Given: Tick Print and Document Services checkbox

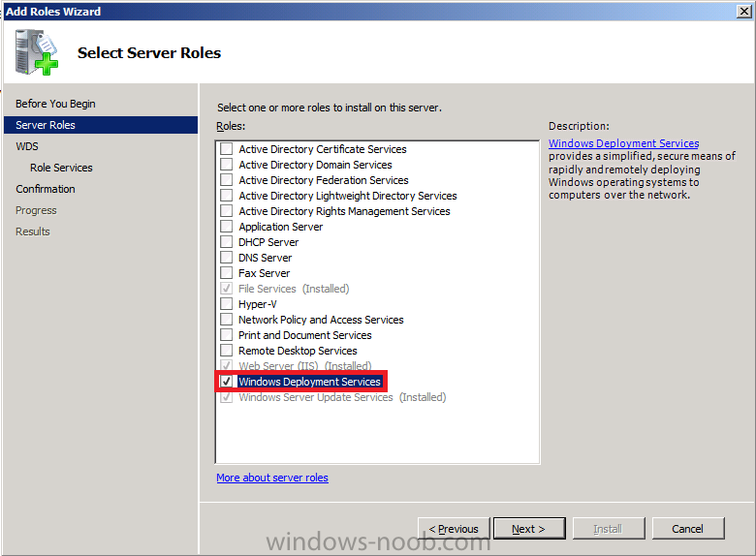Looking at the screenshot, I should [x=226, y=334].
